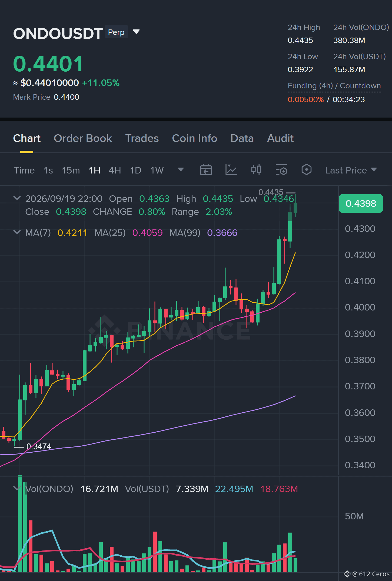Expand the ONDOUSDT pair selector arrow
This screenshot has height=581, width=392.
tap(136, 32)
